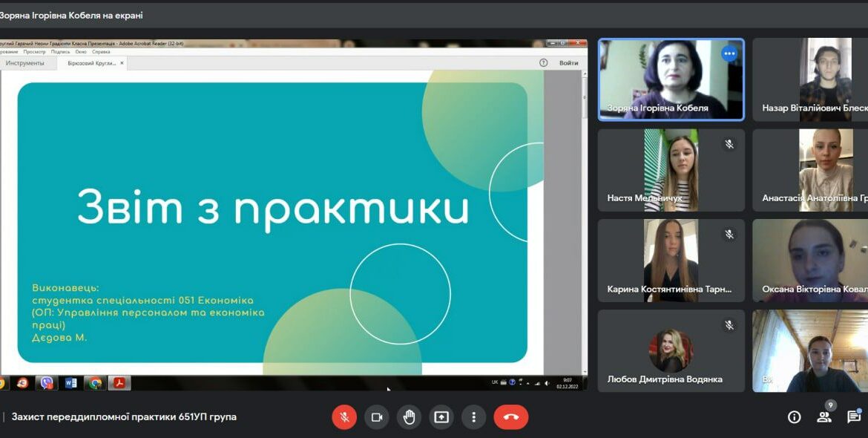Select Зоряна Ігорівна Кобеля's video tile
The width and height of the screenshot is (868, 438).
tap(671, 79)
